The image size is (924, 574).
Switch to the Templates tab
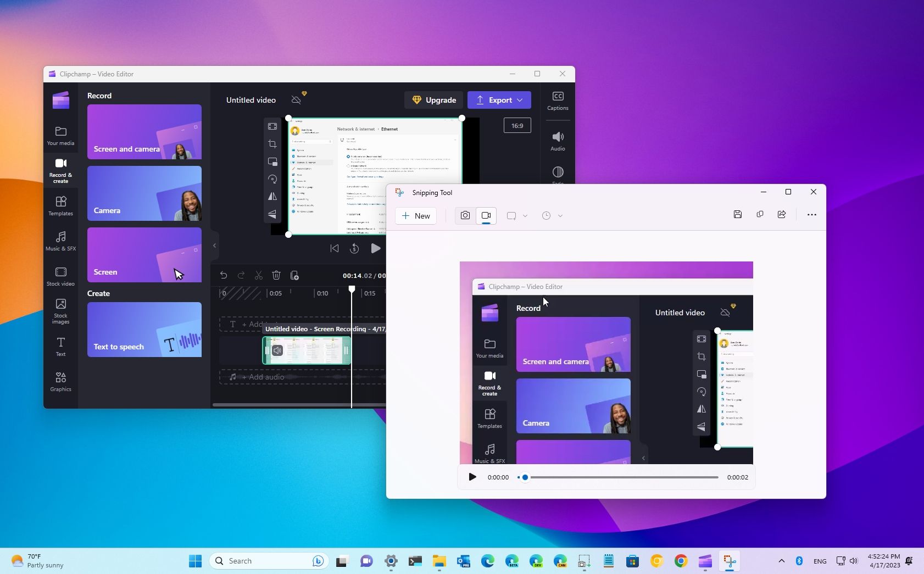click(x=60, y=206)
